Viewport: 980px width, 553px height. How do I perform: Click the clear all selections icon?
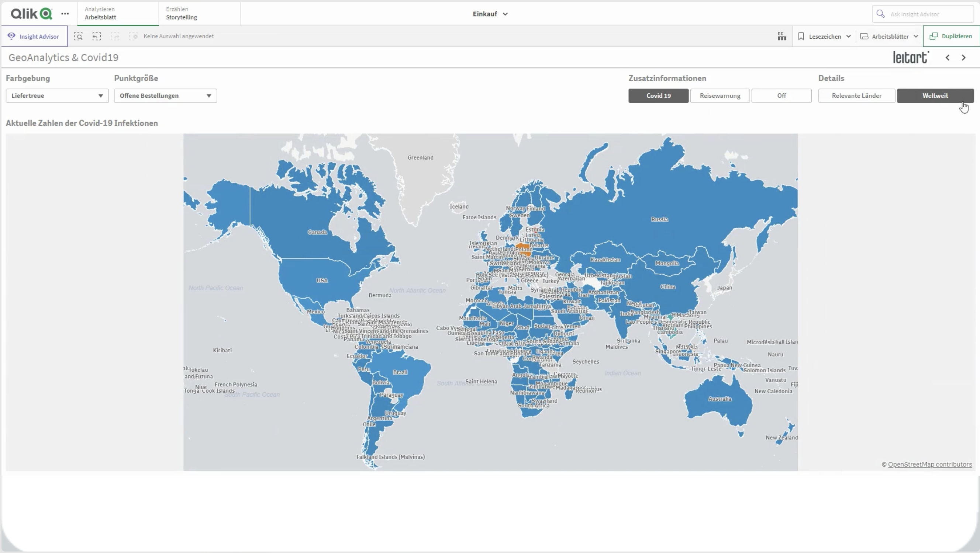tap(133, 36)
